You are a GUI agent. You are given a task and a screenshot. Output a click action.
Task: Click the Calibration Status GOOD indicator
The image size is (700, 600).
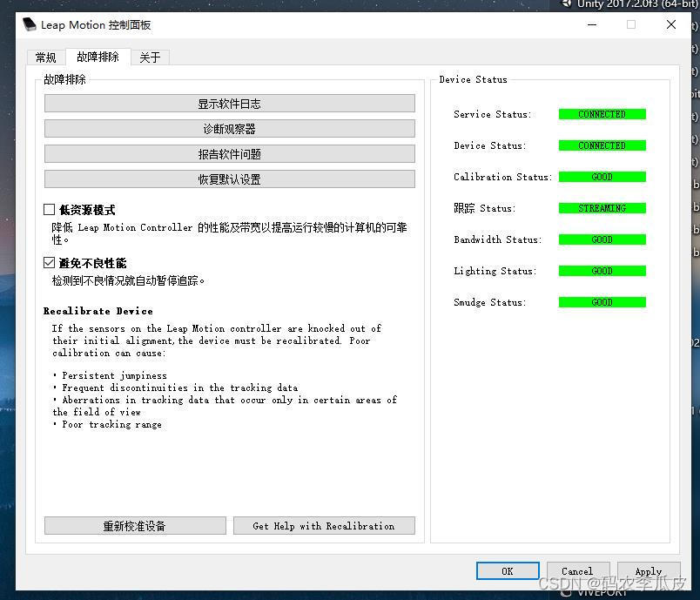coord(602,177)
